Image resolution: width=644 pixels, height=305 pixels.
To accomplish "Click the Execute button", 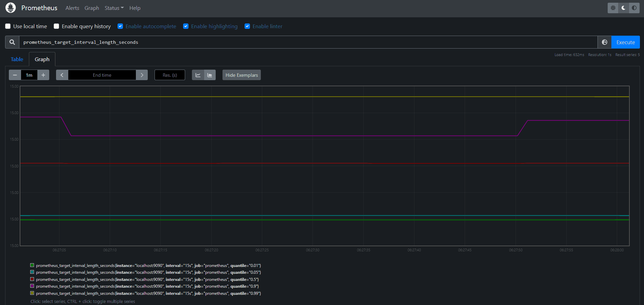I will [x=626, y=42].
